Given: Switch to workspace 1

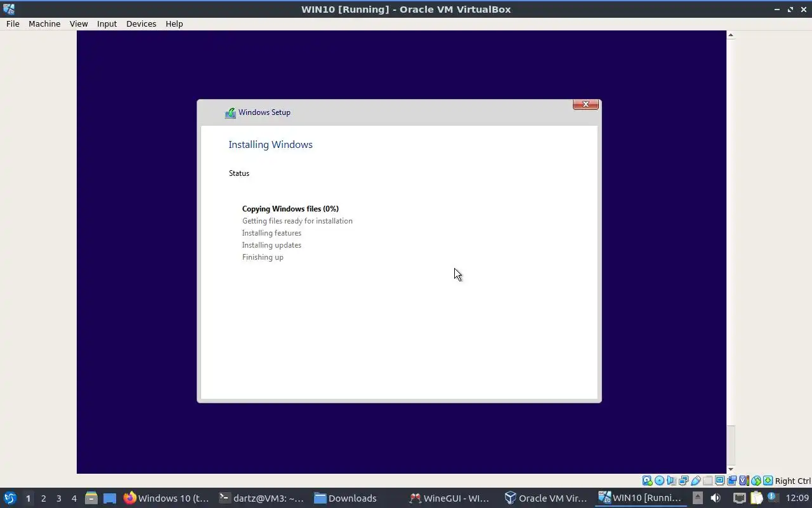Looking at the screenshot, I should [x=28, y=498].
